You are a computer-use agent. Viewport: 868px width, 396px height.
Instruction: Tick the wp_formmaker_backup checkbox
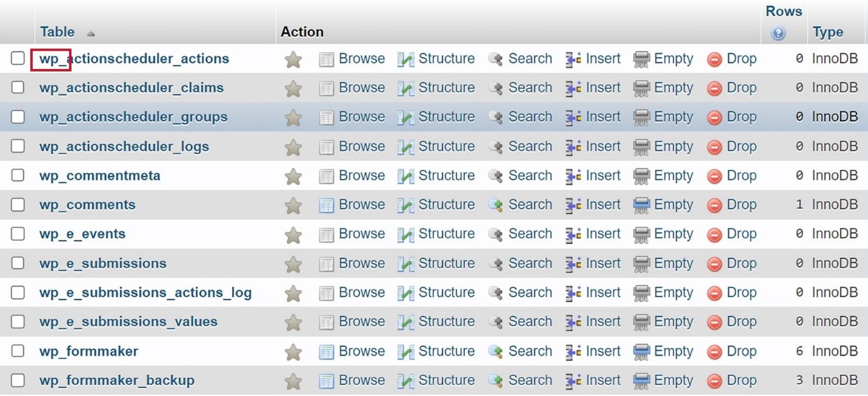[x=18, y=380]
